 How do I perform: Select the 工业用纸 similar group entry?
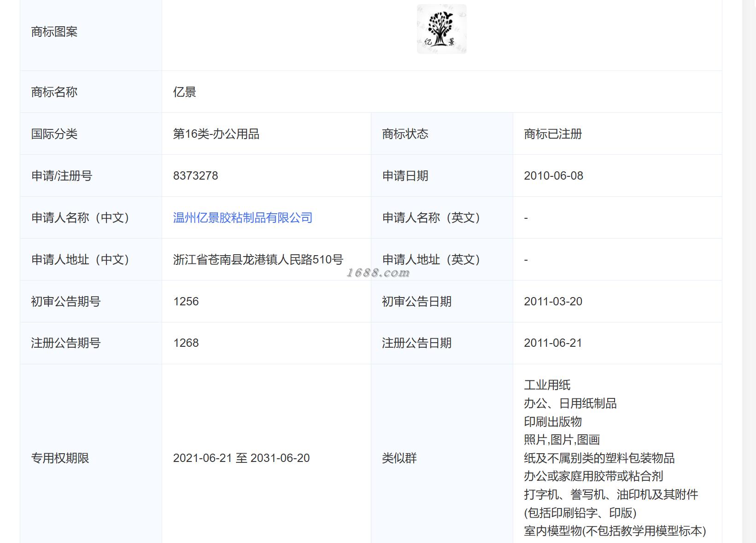coord(547,385)
